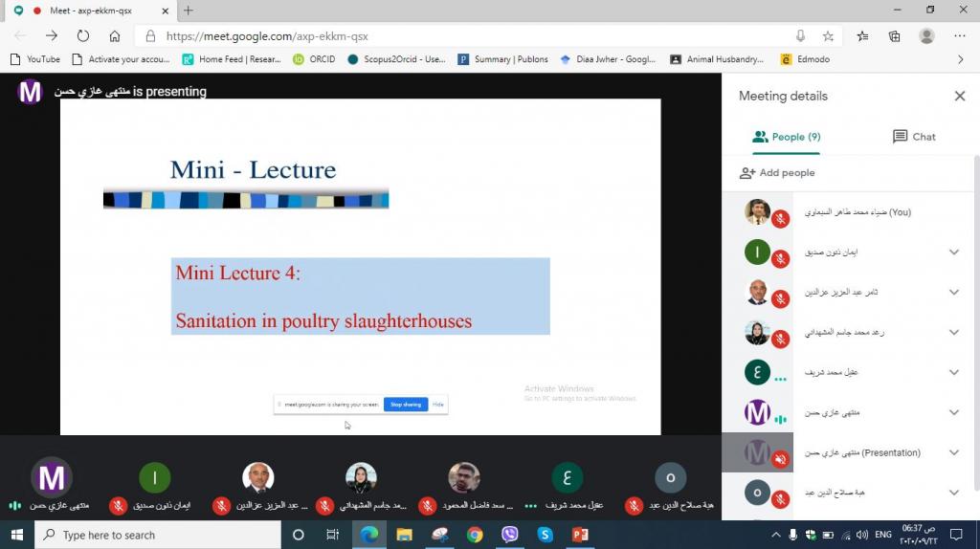
Task: Toggle the red muted mic beside the (You) entry
Action: click(780, 220)
